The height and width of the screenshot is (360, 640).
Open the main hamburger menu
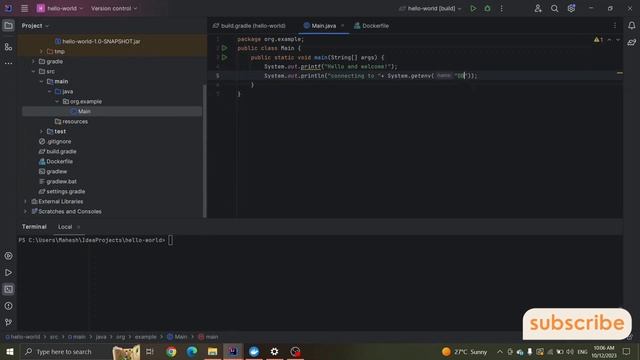coord(24,8)
